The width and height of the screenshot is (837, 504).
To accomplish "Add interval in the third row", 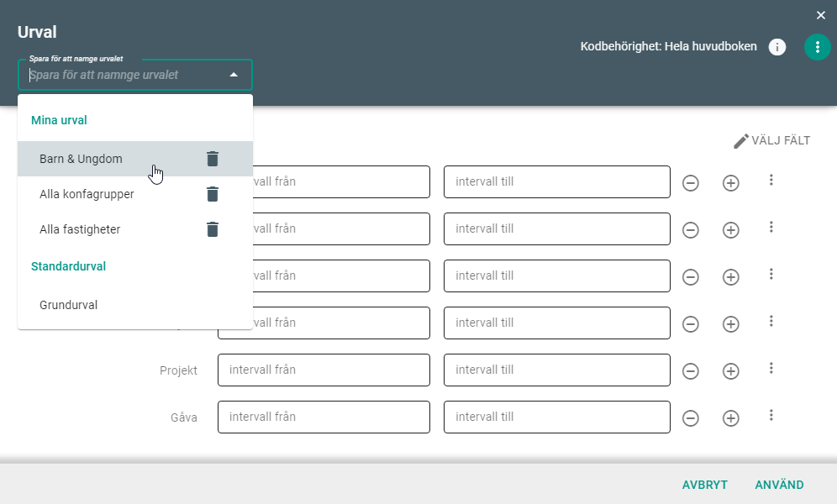I will 731,277.
